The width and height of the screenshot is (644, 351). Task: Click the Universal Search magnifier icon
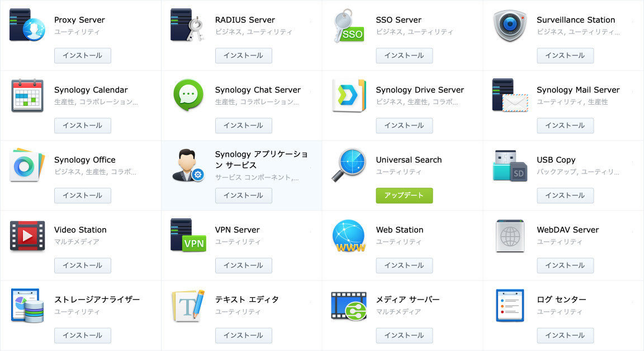(x=349, y=165)
